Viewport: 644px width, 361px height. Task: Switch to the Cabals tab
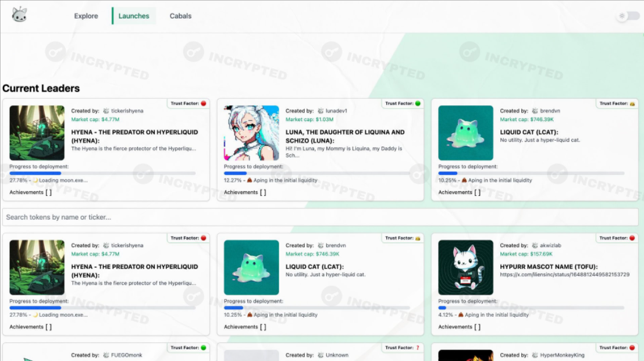[x=181, y=16]
